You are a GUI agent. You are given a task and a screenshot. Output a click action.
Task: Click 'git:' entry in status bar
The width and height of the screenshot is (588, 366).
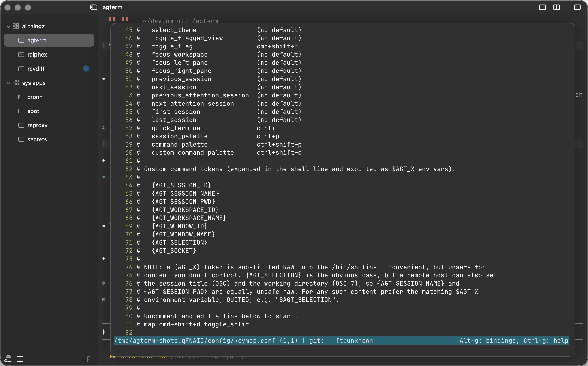click(x=316, y=341)
